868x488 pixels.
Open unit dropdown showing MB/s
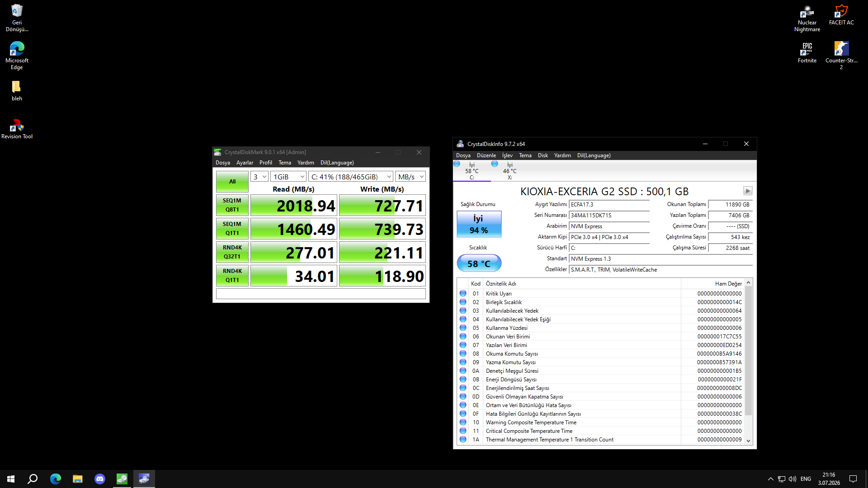pos(410,177)
